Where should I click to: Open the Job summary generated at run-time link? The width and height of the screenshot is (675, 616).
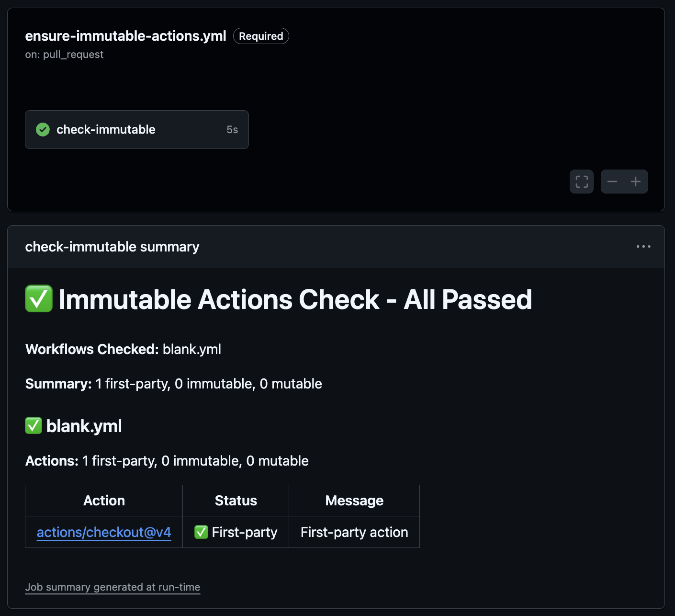(x=112, y=587)
